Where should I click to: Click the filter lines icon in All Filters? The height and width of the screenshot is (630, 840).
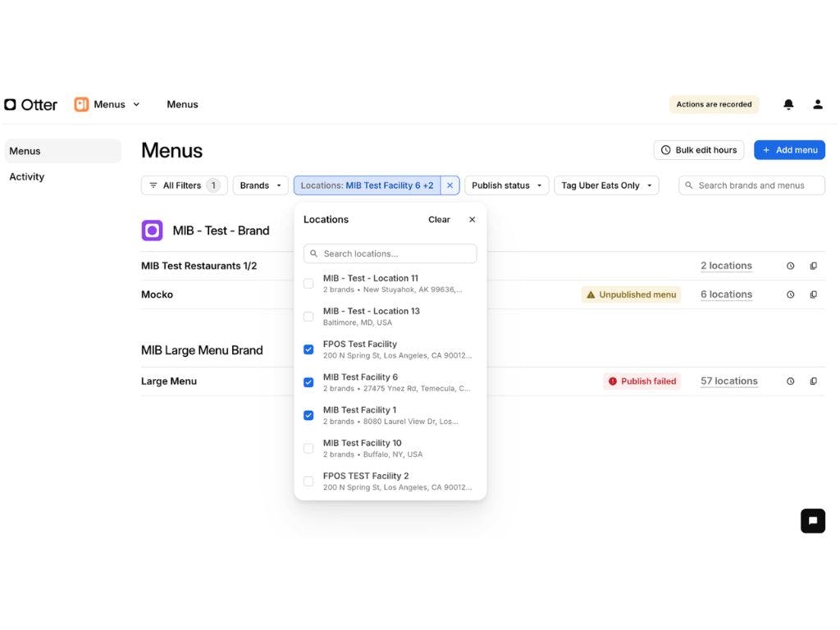(x=153, y=185)
